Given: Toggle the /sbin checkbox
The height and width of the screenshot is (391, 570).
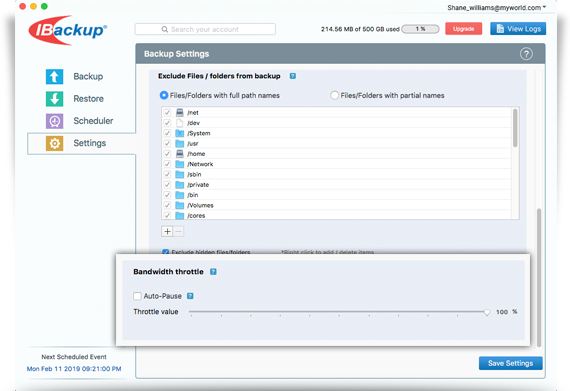Looking at the screenshot, I should click(167, 174).
